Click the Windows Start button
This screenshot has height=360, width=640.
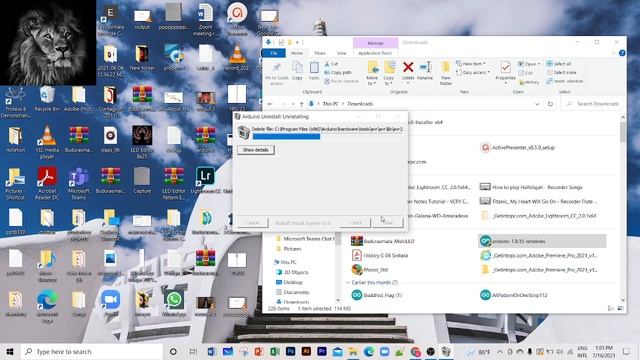10,351
